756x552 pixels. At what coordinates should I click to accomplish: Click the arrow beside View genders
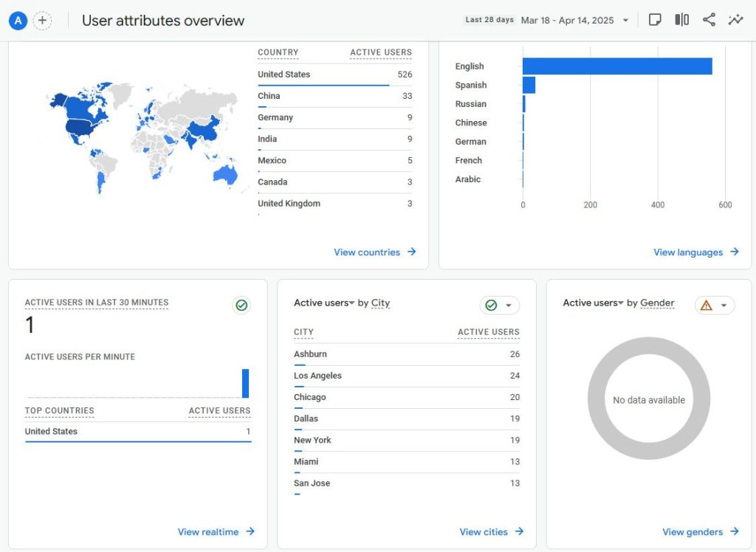(735, 531)
